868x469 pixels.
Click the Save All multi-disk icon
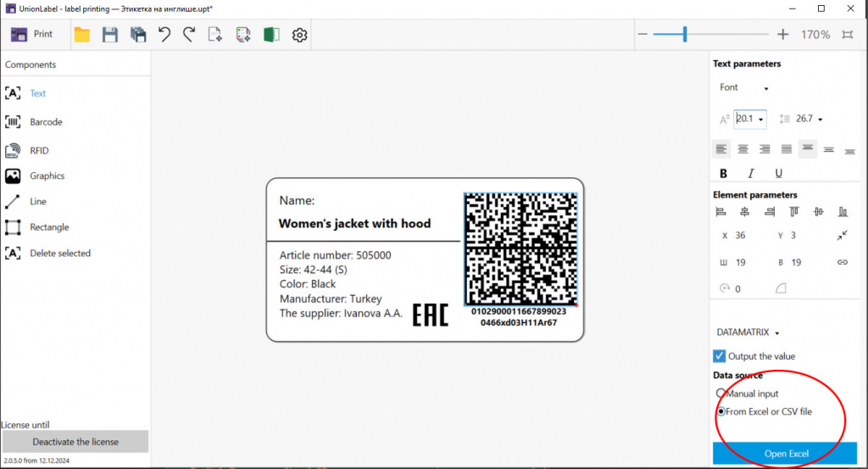(x=138, y=35)
